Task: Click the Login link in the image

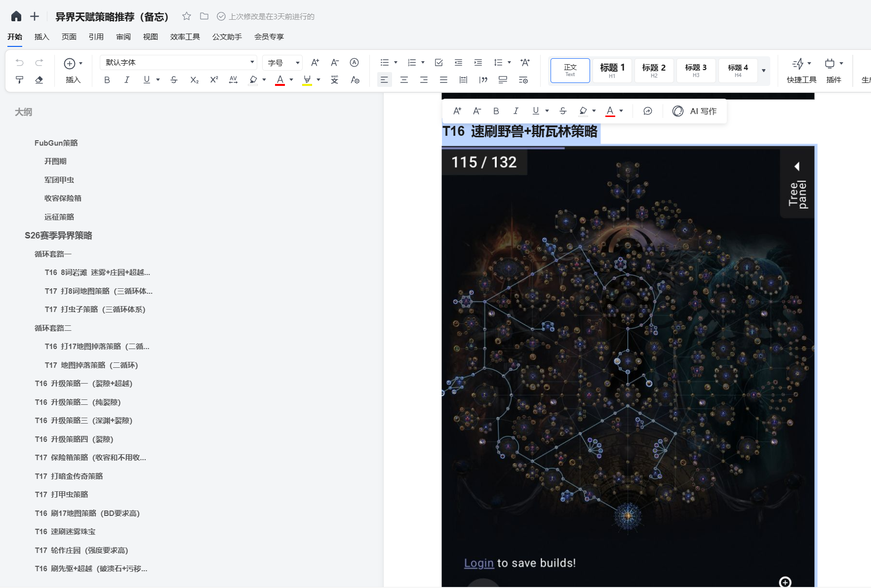Action: [478, 563]
